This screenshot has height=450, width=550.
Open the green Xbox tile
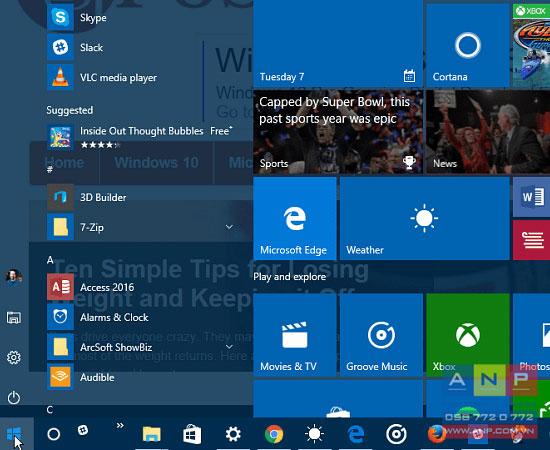pyautogui.click(x=468, y=335)
